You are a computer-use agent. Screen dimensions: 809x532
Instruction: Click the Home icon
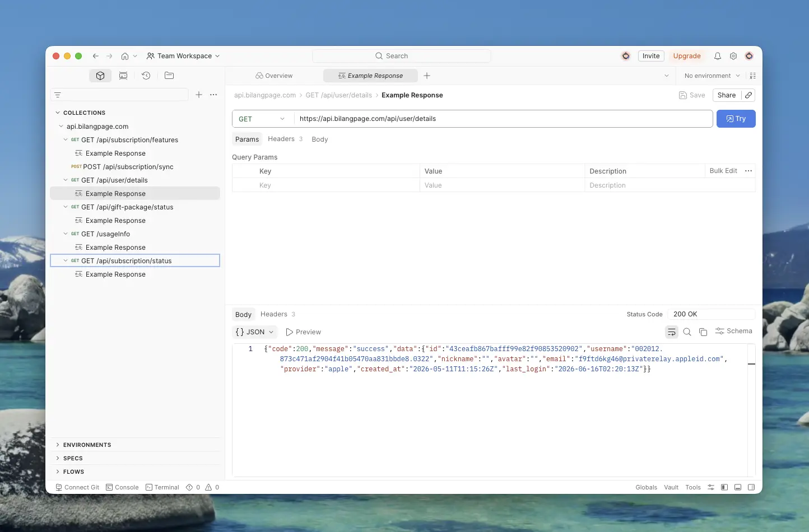[125, 56]
